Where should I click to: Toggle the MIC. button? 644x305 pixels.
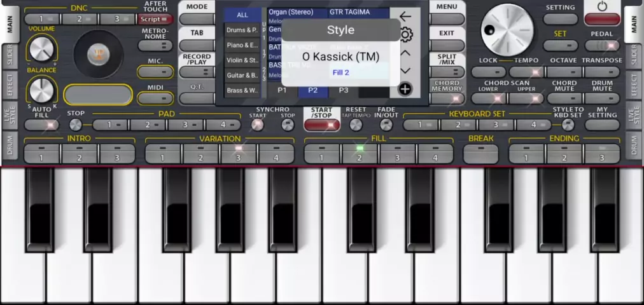(x=155, y=72)
